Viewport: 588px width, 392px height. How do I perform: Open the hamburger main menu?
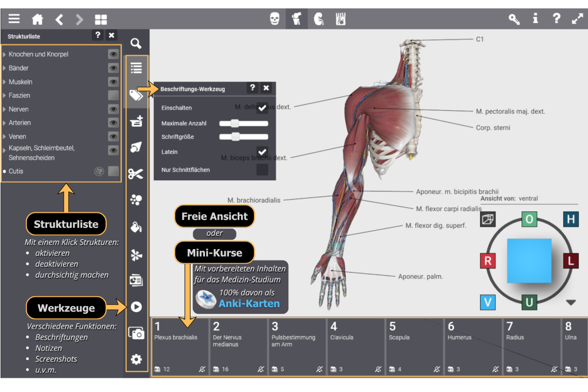tap(14, 19)
